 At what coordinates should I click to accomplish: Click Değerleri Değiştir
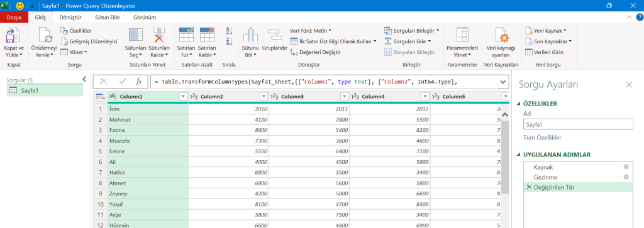315,53
